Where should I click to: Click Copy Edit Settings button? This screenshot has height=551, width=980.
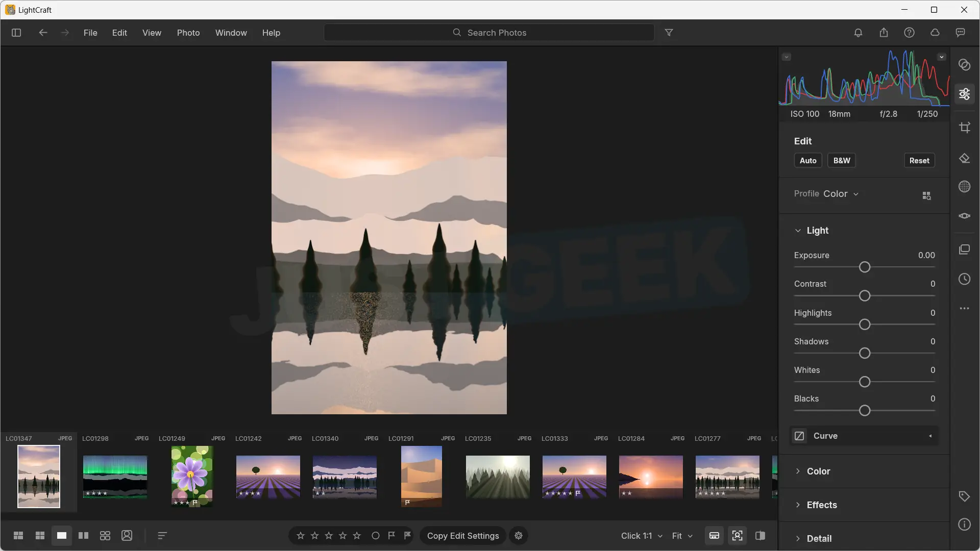463,536
